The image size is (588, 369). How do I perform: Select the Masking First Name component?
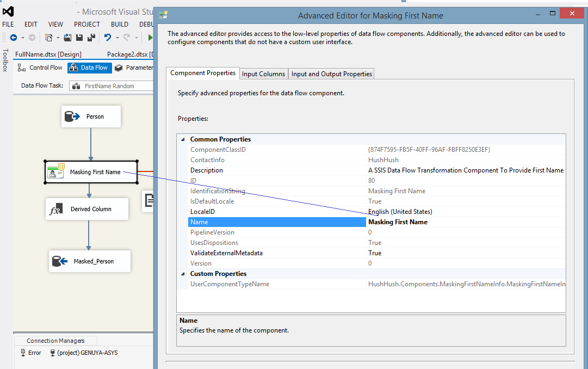tap(91, 172)
